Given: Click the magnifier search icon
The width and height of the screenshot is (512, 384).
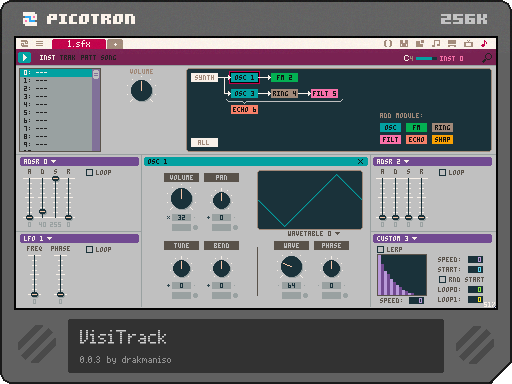Looking at the screenshot, I should click(487, 58).
